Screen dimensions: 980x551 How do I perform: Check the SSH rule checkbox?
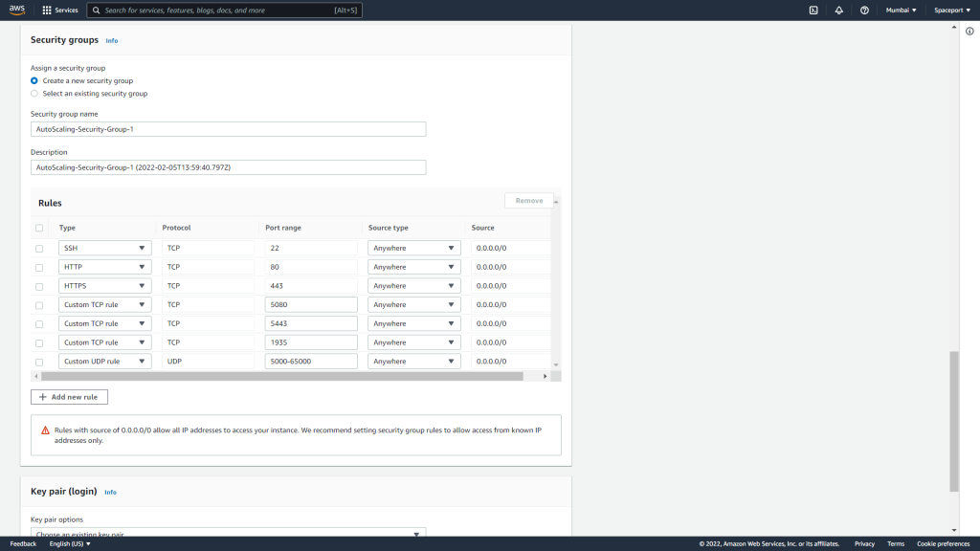coord(39,249)
